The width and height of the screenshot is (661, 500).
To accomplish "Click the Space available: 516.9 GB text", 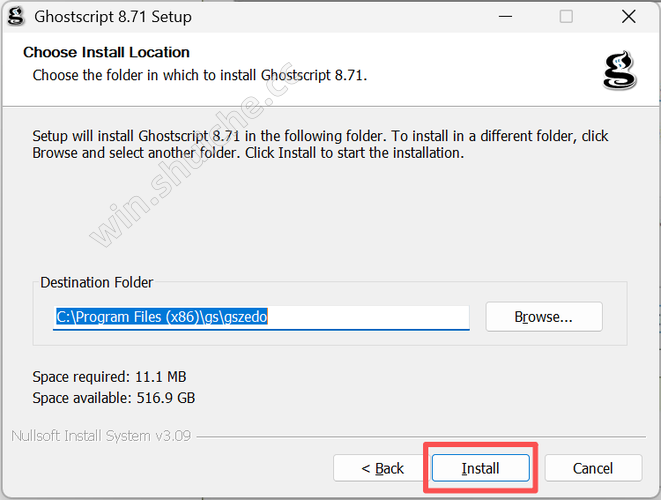I will pos(114,398).
